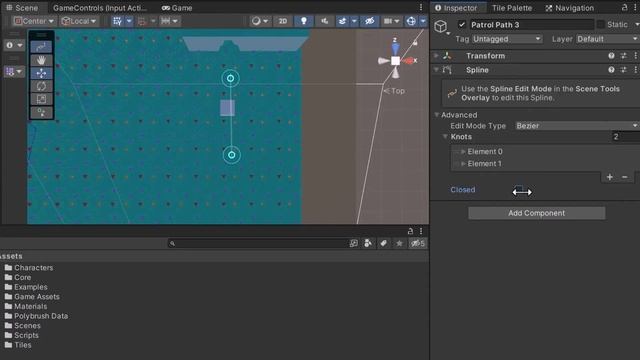This screenshot has width=640, height=360.
Task: Toggle Patrol Path 3 active checkbox
Action: click(462, 24)
